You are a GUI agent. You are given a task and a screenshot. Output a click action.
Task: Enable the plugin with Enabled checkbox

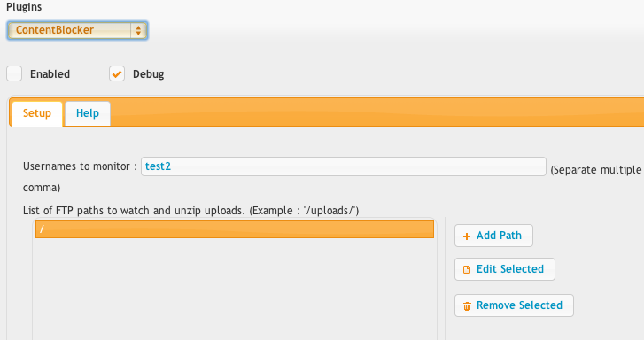14,73
